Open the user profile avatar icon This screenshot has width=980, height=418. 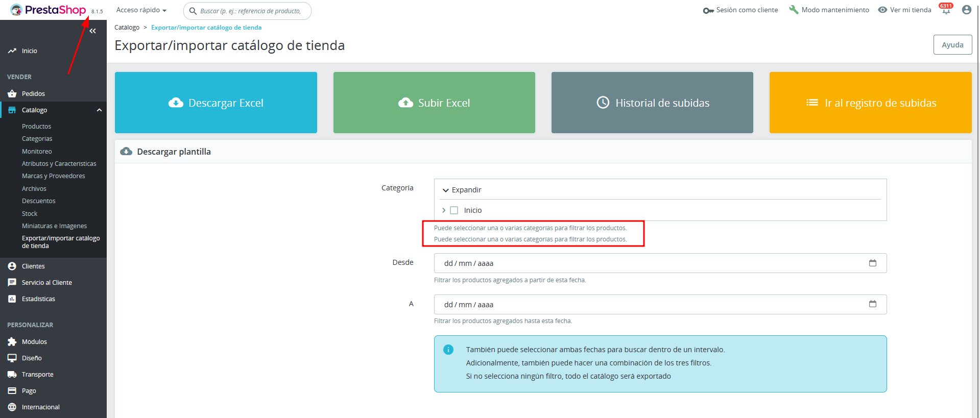966,10
